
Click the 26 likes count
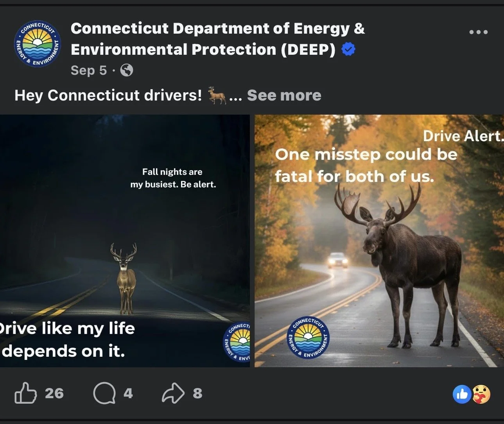[x=54, y=393]
